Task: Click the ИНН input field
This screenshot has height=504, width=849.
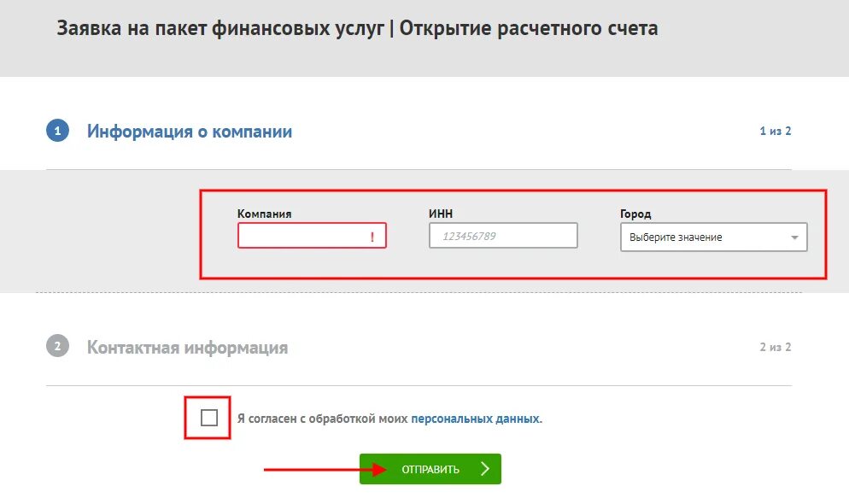Action: pyautogui.click(x=503, y=236)
